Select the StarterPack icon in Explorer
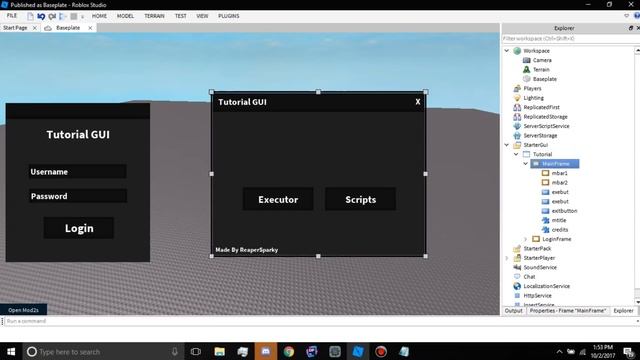Image resolution: width=640 pixels, height=360 pixels. [517, 248]
